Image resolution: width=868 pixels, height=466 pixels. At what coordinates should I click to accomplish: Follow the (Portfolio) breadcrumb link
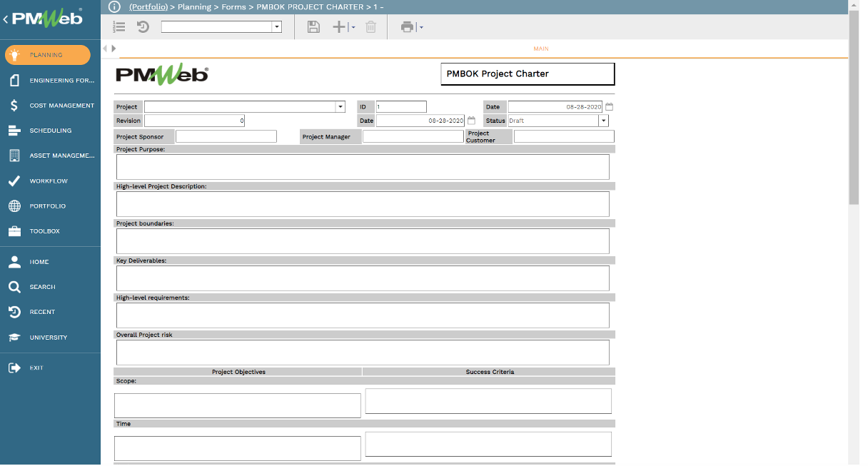point(148,6)
